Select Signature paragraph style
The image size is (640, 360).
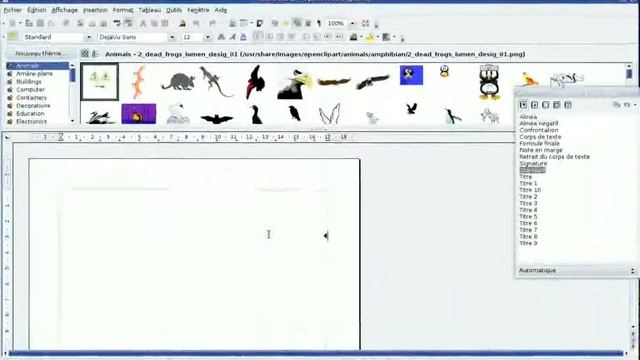(x=533, y=163)
